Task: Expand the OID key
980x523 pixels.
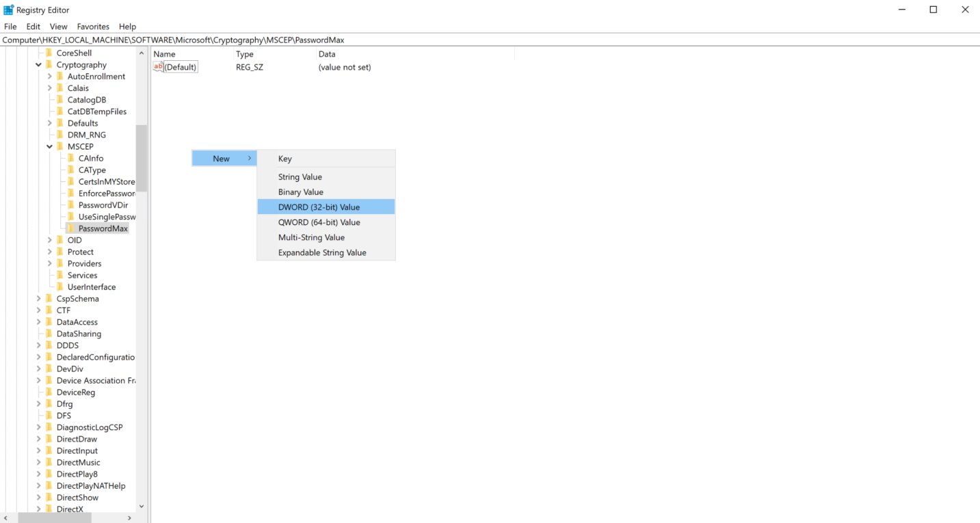Action: pos(49,240)
